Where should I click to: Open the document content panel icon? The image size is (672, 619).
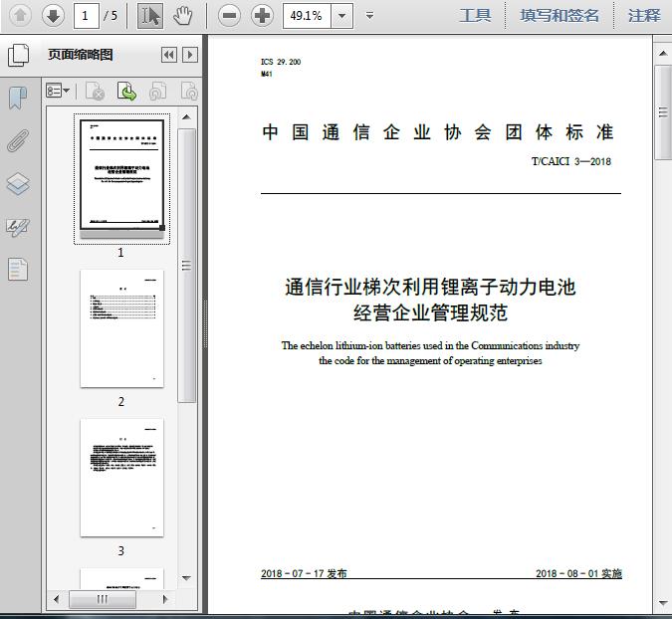pos(18,269)
